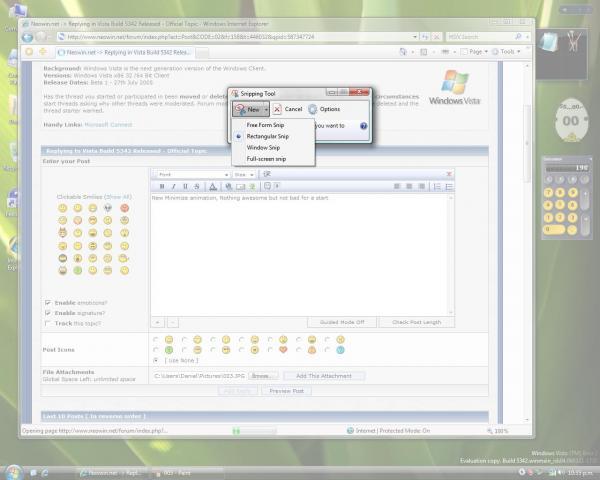Open the Page menu in IE
Screen dimensions: 600x480
[474, 52]
